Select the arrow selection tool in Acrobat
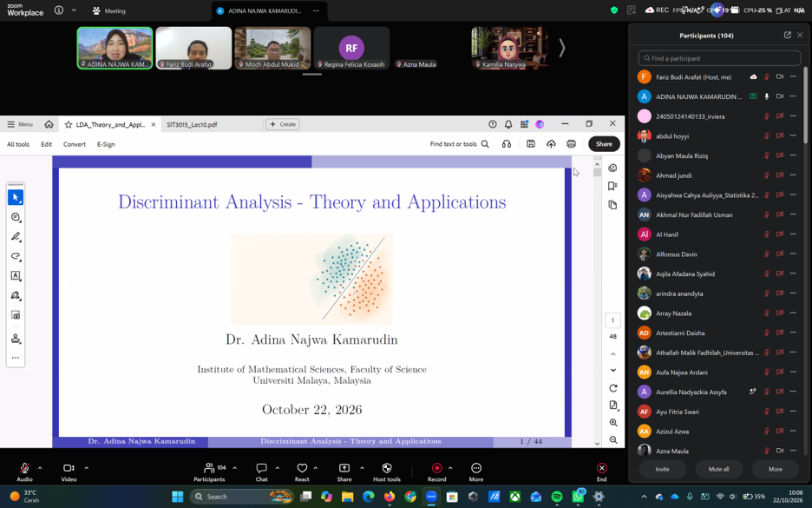The image size is (812, 508). [x=16, y=197]
